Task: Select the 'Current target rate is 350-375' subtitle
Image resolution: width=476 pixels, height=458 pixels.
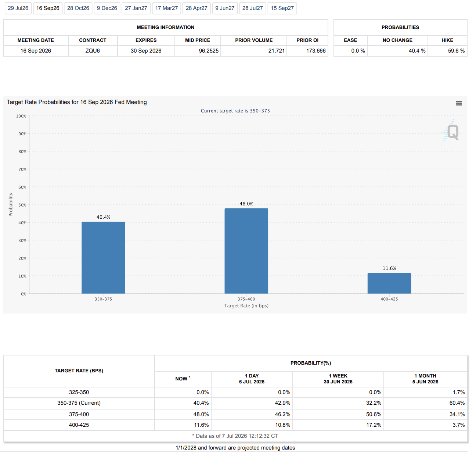Action: tap(235, 111)
